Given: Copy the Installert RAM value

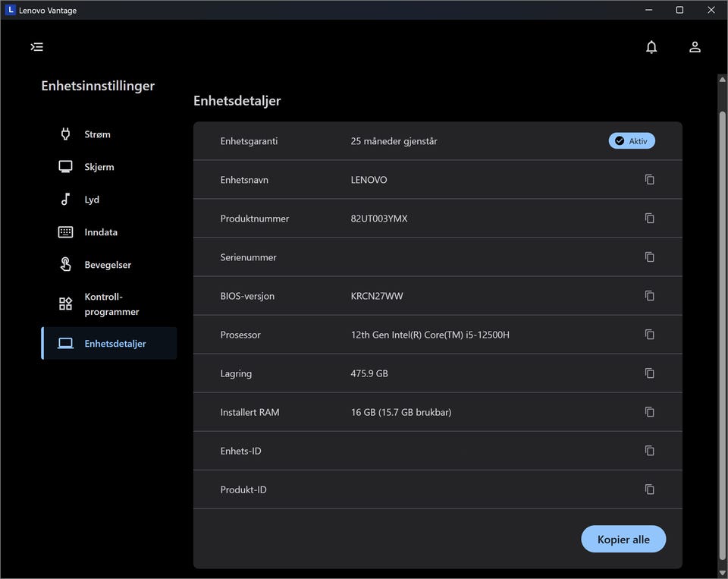Looking at the screenshot, I should pos(649,412).
